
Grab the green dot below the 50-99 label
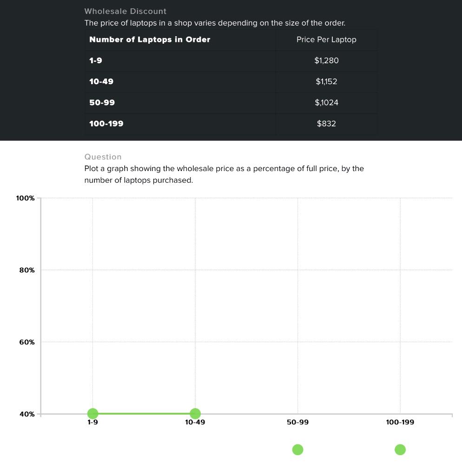click(x=297, y=450)
